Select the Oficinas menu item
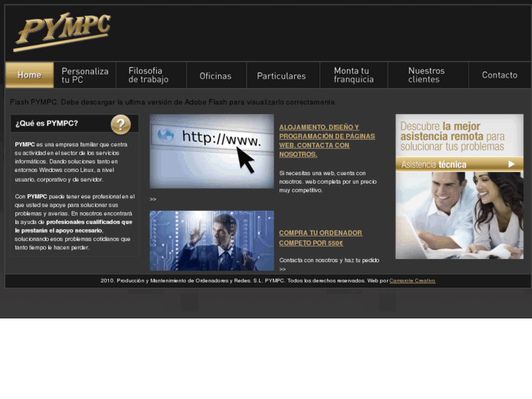The image size is (532, 399). [217, 75]
